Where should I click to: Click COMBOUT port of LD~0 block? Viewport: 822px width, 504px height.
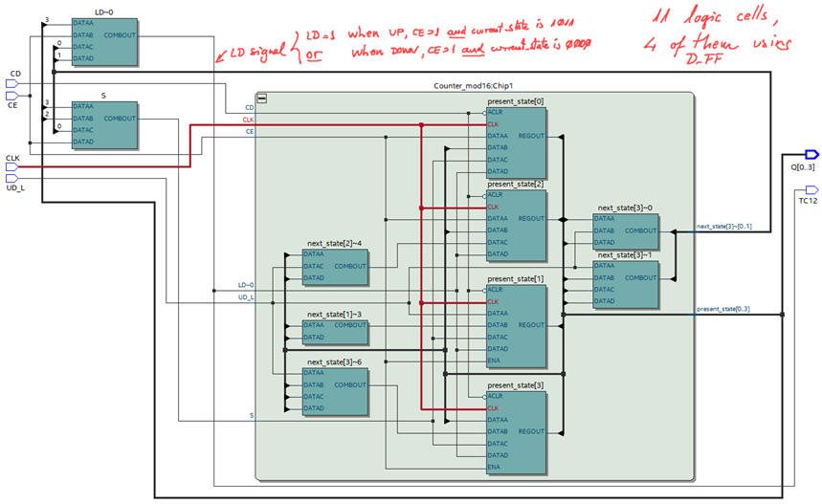pos(120,35)
